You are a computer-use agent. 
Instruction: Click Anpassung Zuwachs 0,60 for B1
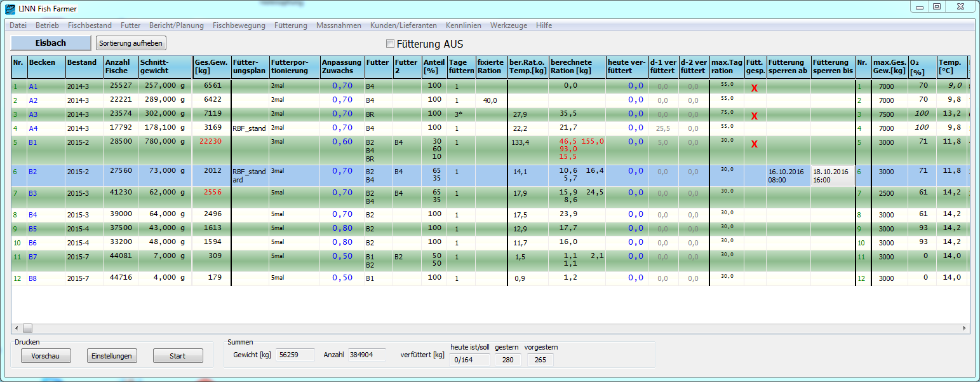point(342,142)
